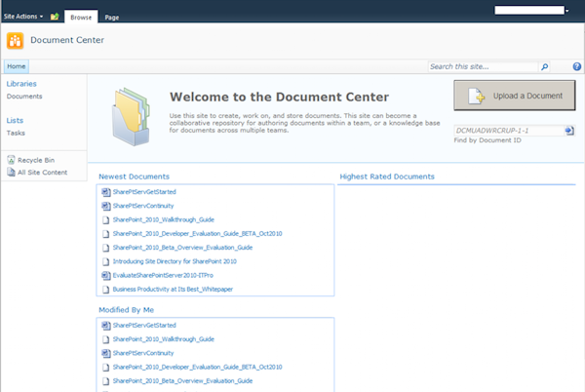Open the user account dropdown arrow at top right
This screenshot has width=585, height=392.
tap(567, 11)
